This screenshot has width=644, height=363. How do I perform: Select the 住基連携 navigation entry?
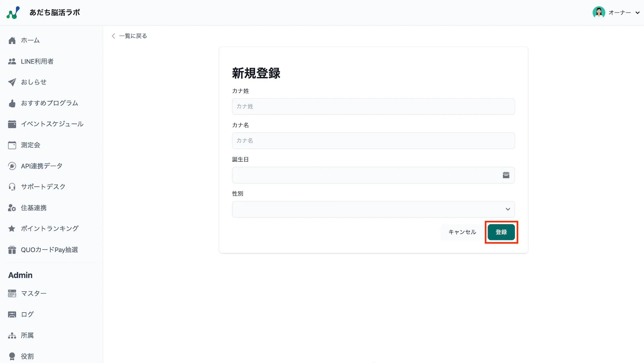pos(33,208)
